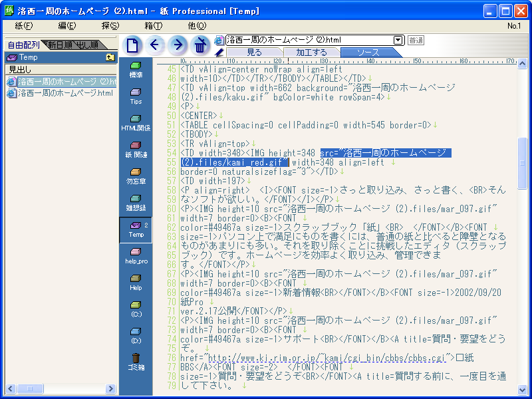Go back with the left arrow button
The height and width of the screenshot is (399, 532).
point(156,45)
